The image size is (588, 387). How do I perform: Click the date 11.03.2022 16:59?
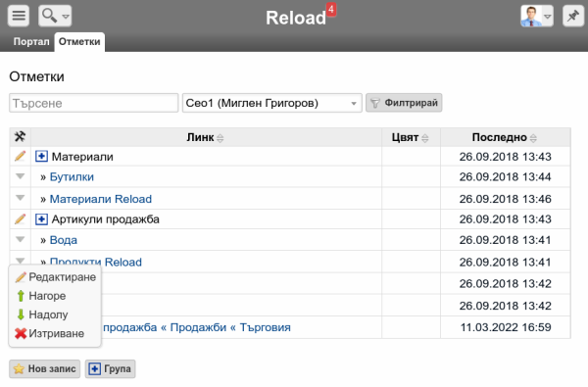(506, 327)
